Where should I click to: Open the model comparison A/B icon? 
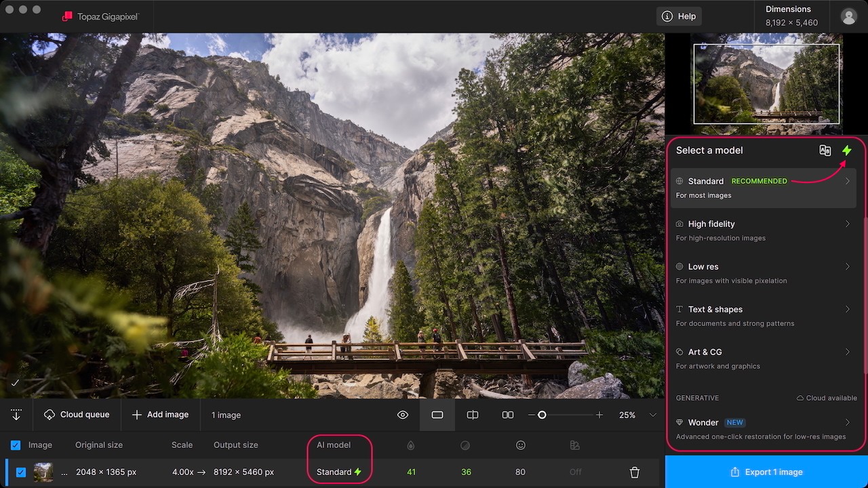click(x=825, y=150)
